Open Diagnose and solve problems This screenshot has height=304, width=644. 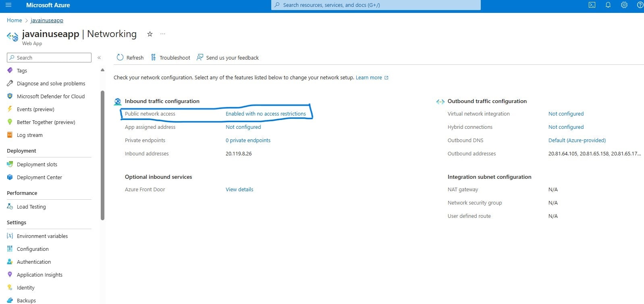pyautogui.click(x=51, y=83)
